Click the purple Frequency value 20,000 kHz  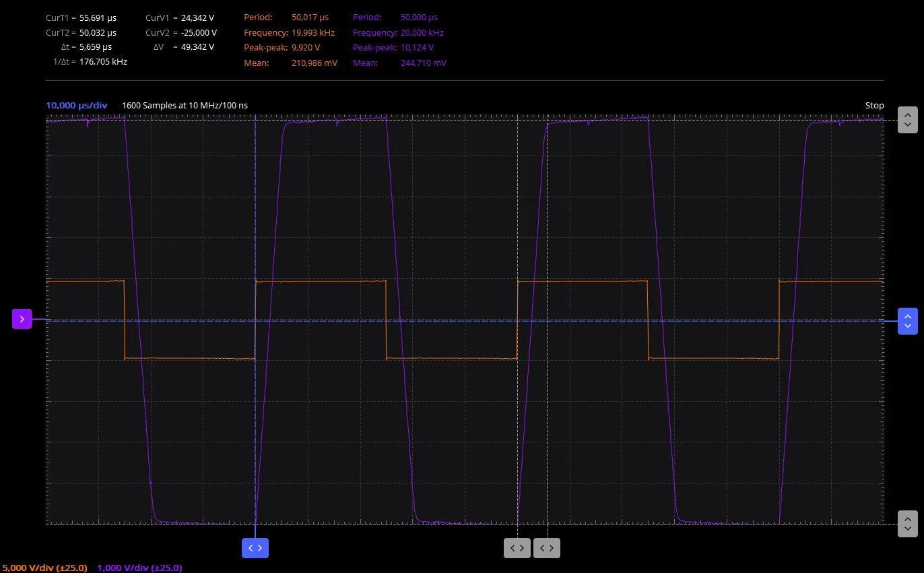pos(422,32)
